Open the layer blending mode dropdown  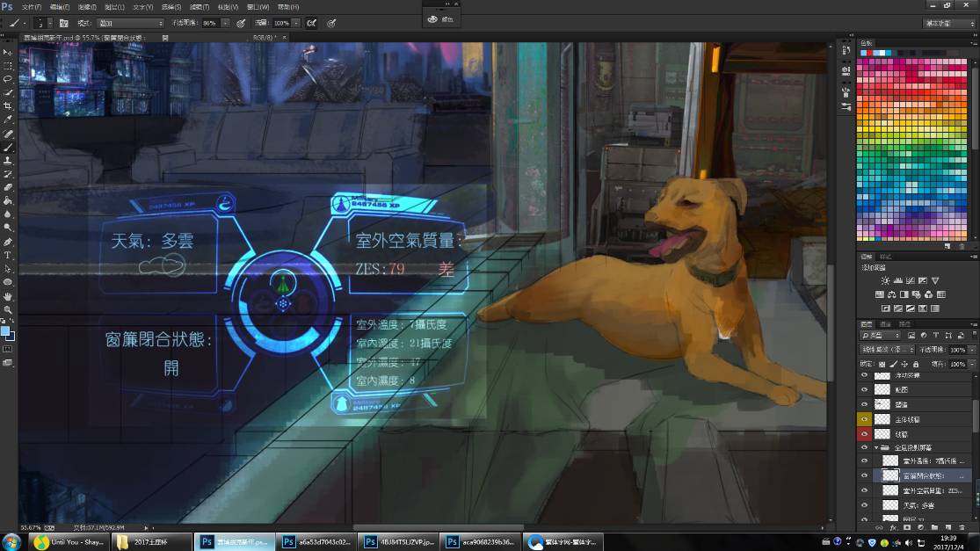coord(888,349)
